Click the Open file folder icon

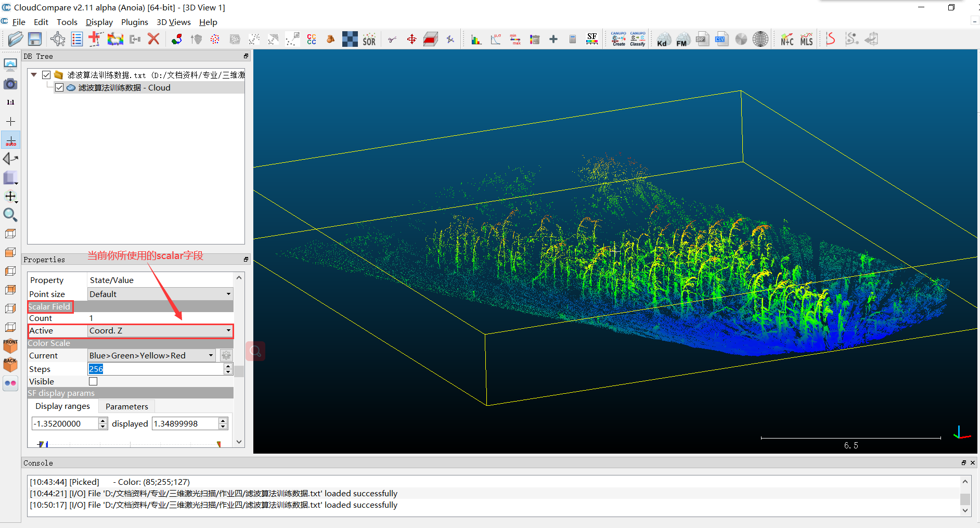15,39
